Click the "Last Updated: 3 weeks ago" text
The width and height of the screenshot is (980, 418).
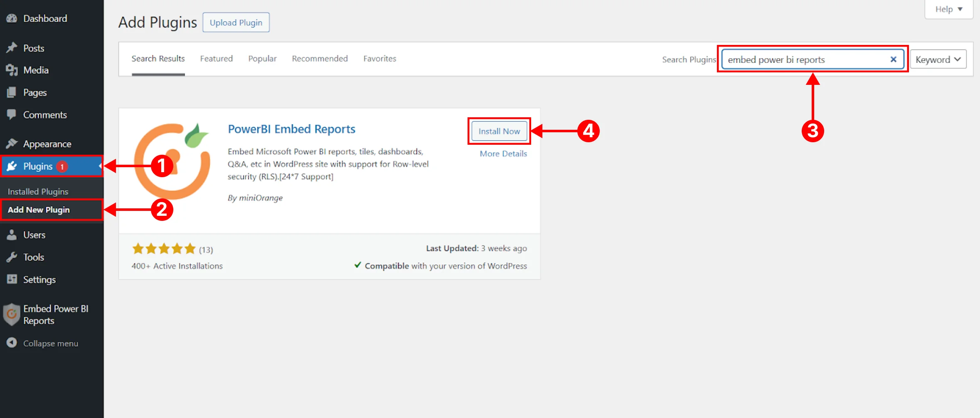pyautogui.click(x=476, y=248)
